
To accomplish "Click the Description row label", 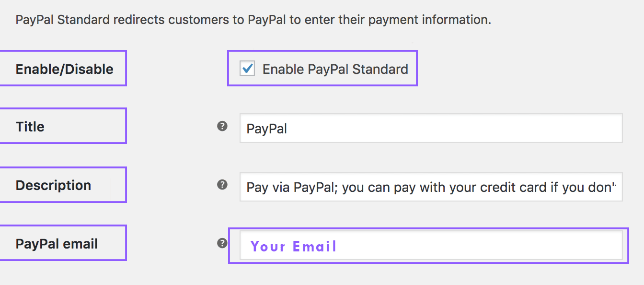I will tap(53, 185).
